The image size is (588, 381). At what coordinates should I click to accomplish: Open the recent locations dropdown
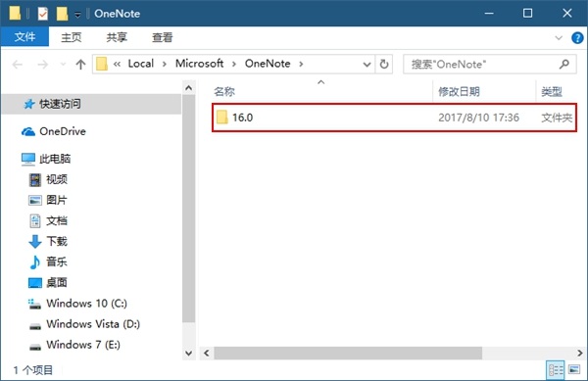coord(63,65)
